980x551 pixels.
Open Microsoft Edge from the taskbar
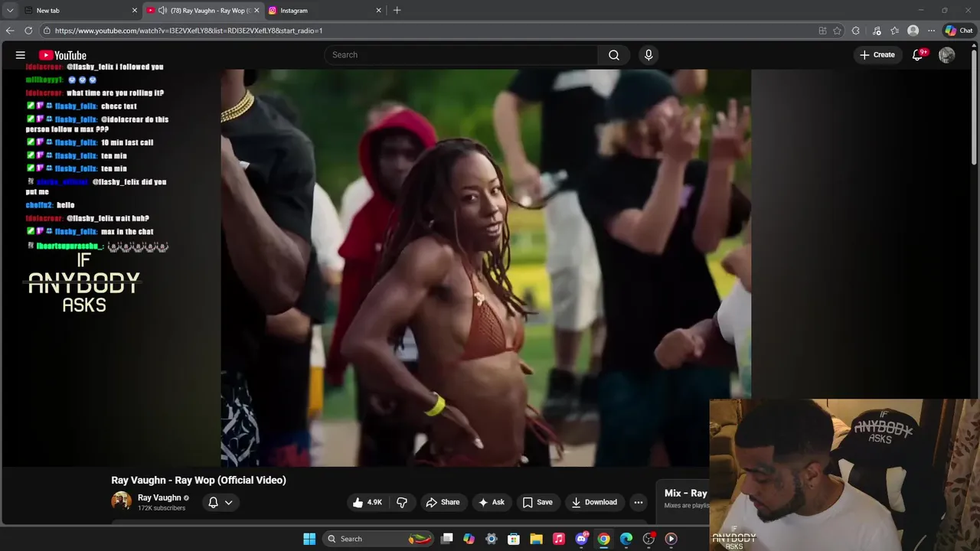pos(626,539)
